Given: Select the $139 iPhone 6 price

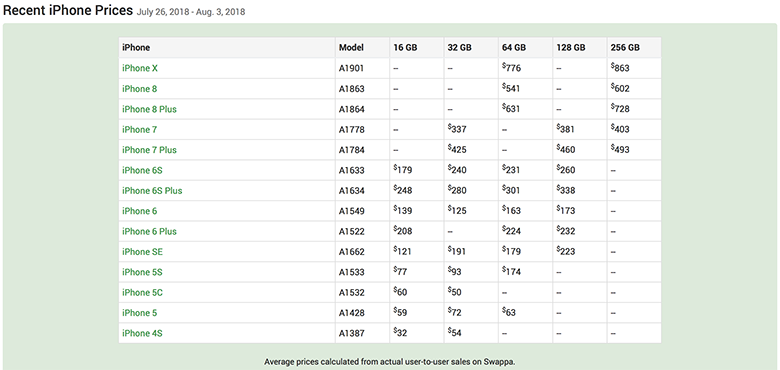Looking at the screenshot, I should click(x=402, y=210).
